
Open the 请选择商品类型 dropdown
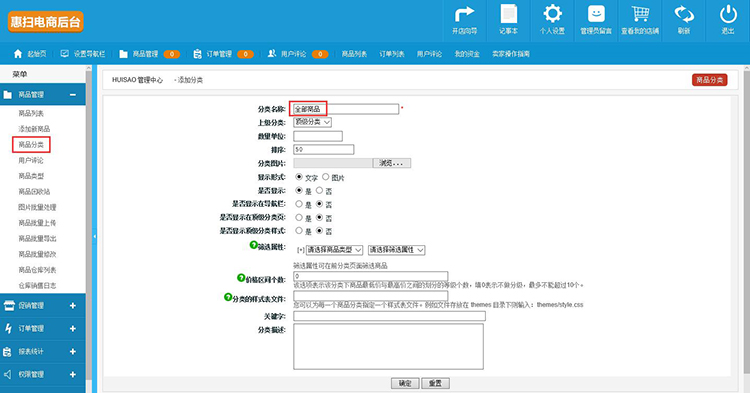(x=334, y=250)
